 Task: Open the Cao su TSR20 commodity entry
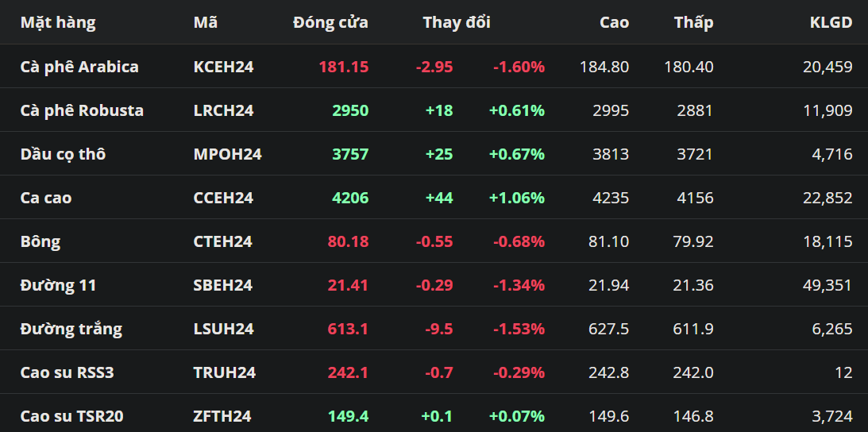tap(71, 416)
